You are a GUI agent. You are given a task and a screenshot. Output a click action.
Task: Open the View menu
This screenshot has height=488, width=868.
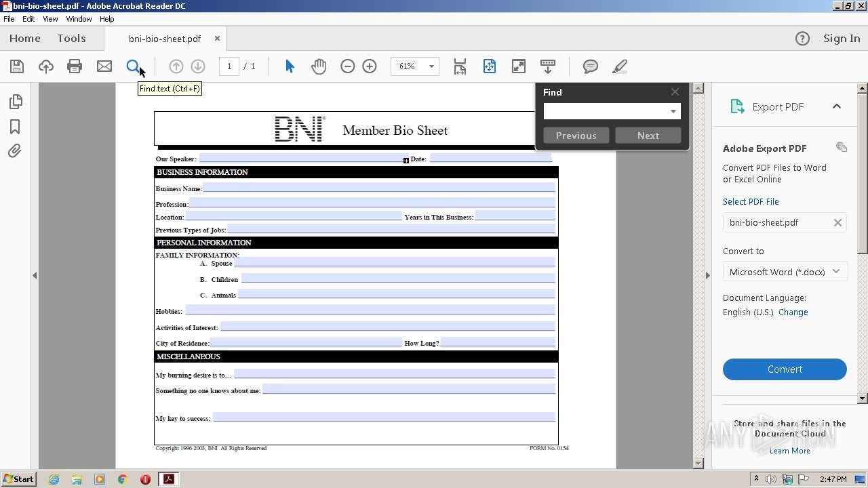point(50,19)
